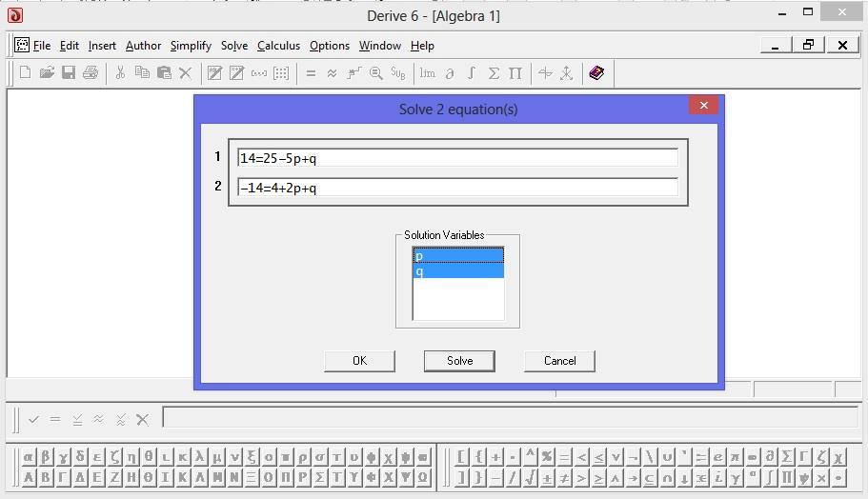Screen dimensions: 868x499
Task: Click the summation Σ toolbar icon
Action: tap(494, 73)
